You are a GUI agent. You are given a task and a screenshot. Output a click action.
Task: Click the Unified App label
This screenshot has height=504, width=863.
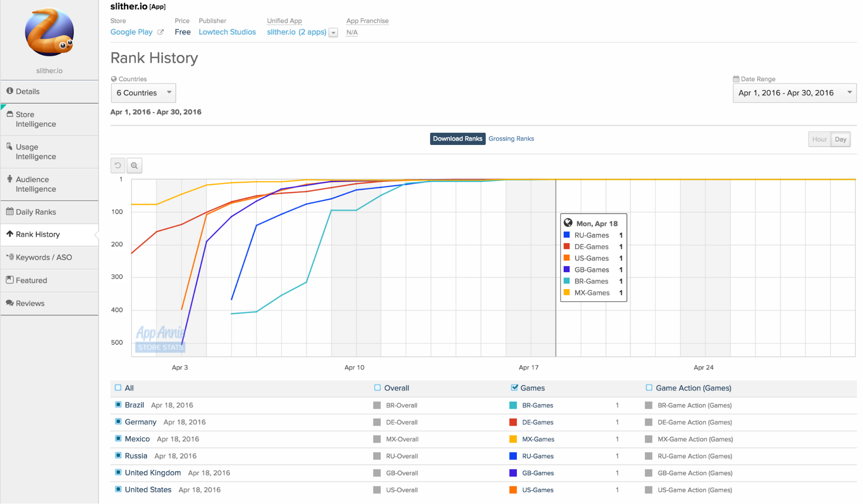coord(284,21)
